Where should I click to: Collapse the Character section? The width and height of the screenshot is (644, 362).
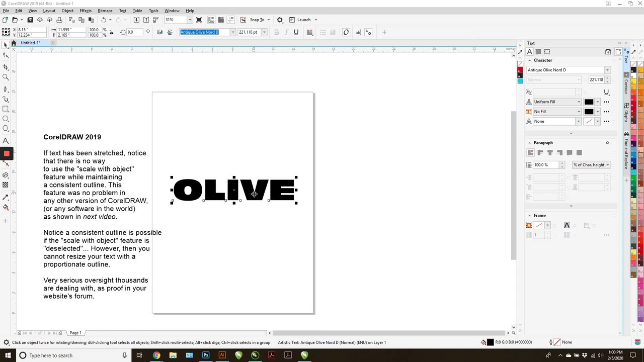click(529, 60)
